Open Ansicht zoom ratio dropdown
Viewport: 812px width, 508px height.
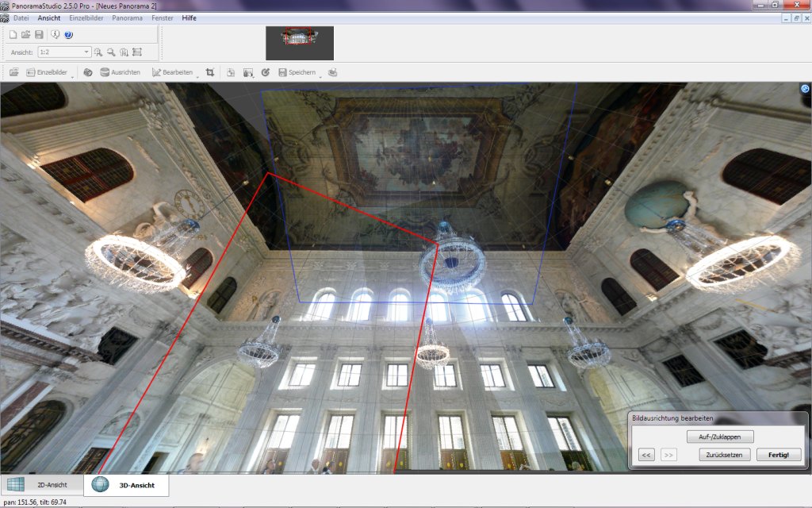[x=65, y=52]
